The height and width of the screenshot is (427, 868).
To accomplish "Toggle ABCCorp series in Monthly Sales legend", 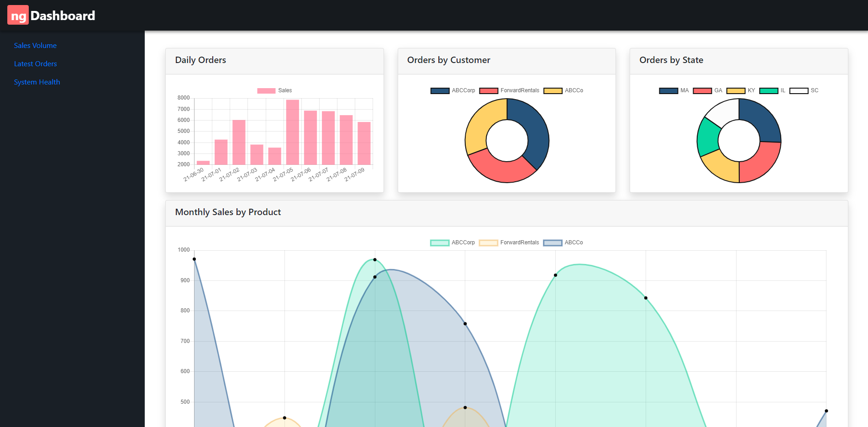I will (x=439, y=242).
